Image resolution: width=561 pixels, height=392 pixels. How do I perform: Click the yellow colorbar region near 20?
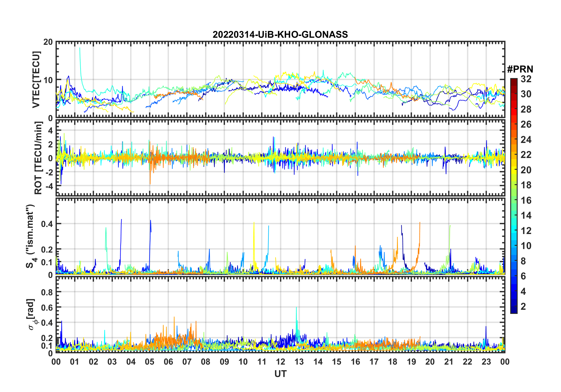coord(514,169)
